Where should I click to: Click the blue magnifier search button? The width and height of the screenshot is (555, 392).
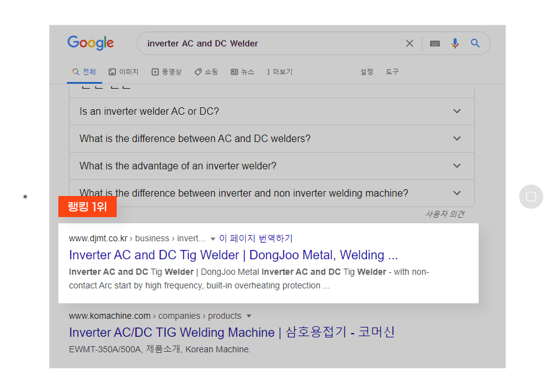475,43
